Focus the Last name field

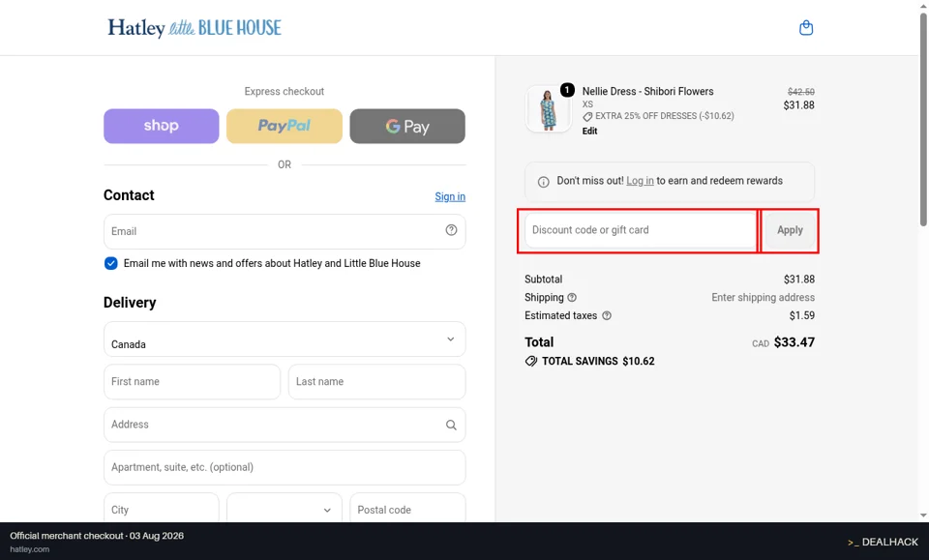376,382
